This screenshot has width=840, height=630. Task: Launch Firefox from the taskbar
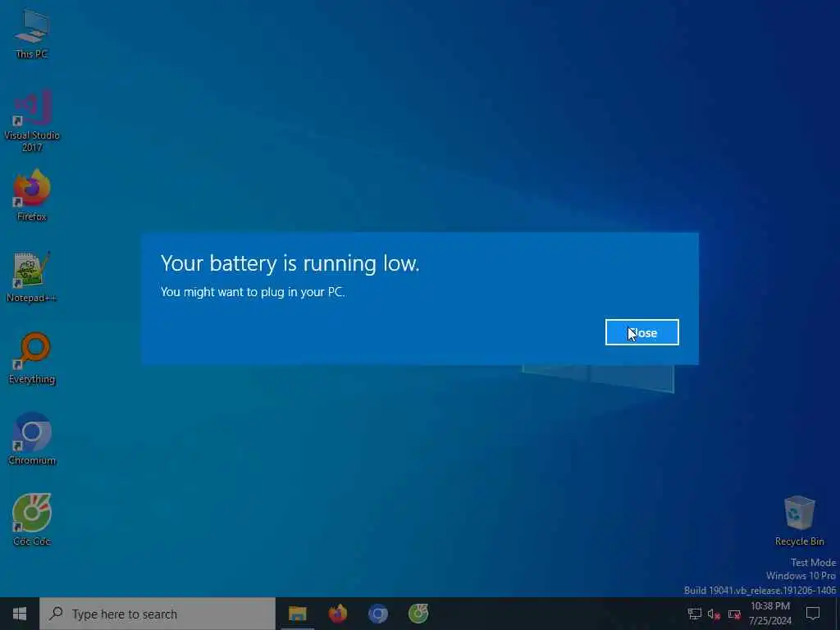tap(337, 614)
